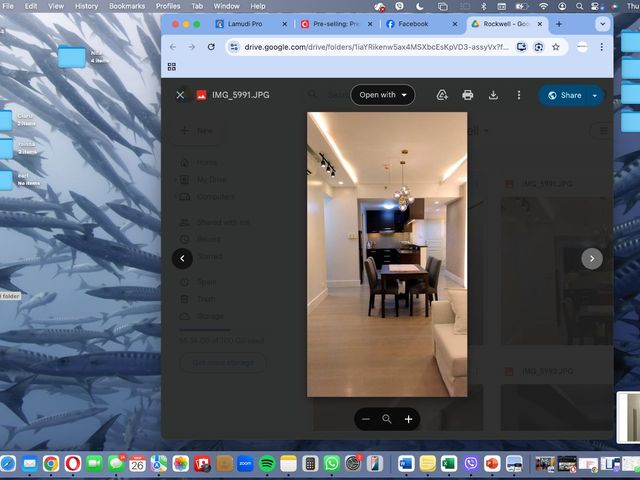The width and height of the screenshot is (640, 480).
Task: Open Calendar in the Dock
Action: pos(138,464)
